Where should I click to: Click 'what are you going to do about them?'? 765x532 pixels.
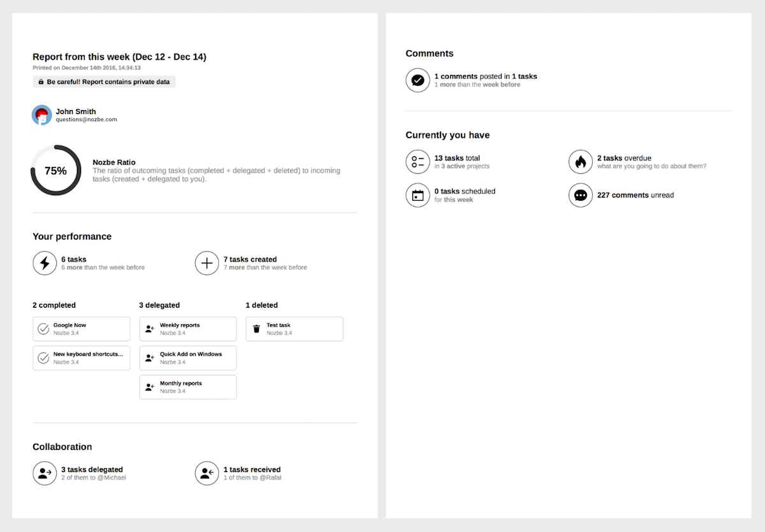tap(652, 166)
